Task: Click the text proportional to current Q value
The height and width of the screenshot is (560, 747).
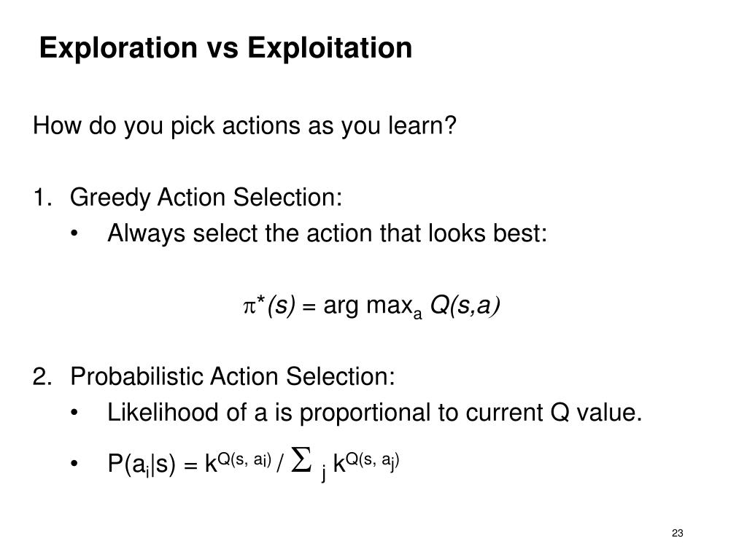Action: tap(471, 413)
